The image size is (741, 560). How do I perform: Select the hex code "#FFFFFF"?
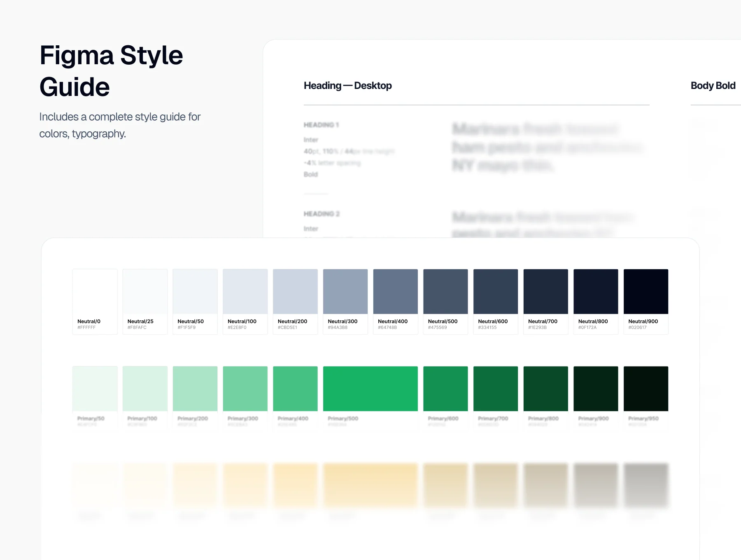(86, 328)
